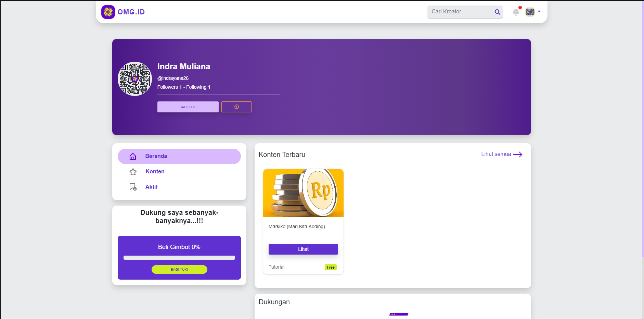This screenshot has height=319, width=644.
Task: Click the Beranda home icon
Action: pyautogui.click(x=133, y=156)
